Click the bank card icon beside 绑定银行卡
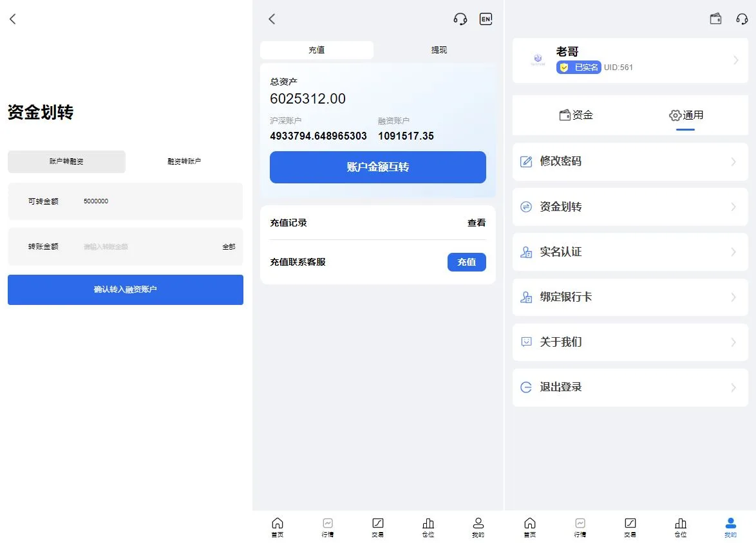 (x=526, y=297)
